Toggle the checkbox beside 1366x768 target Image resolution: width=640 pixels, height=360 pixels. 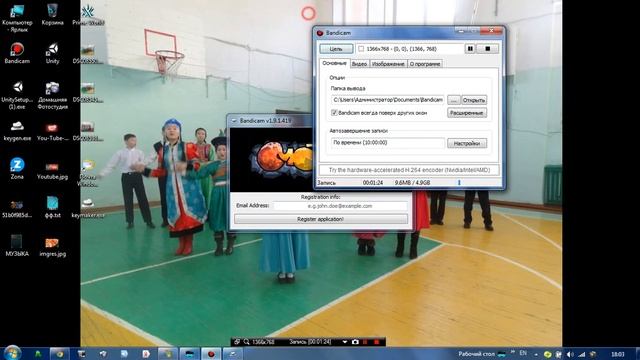pos(361,49)
